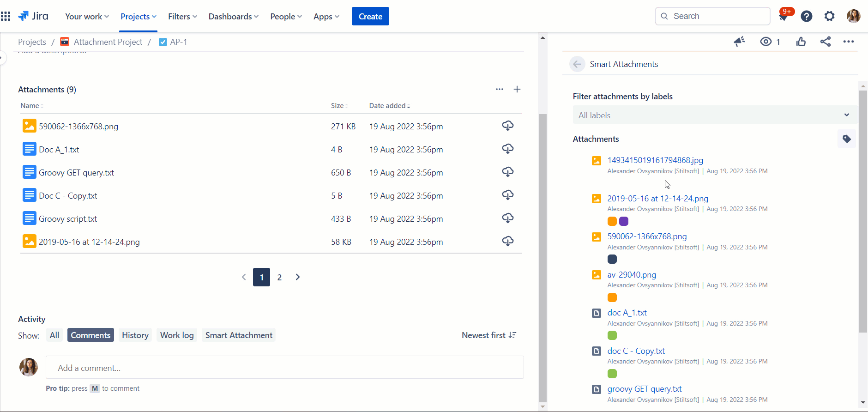Go back from Smart Attachments panel

(x=577, y=64)
